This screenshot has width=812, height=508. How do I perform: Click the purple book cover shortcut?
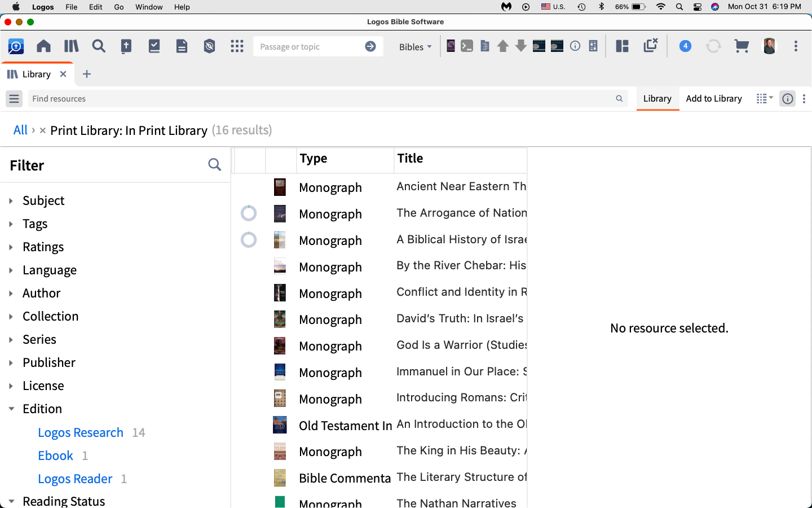point(451,46)
